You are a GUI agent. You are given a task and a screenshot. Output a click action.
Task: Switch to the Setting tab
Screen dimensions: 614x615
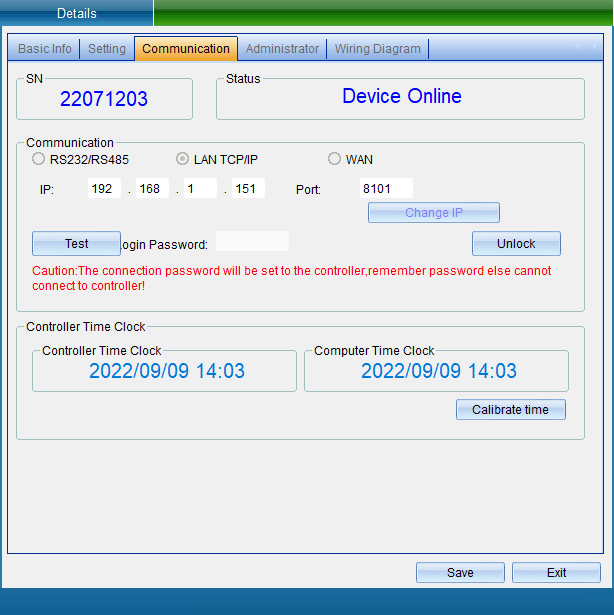107,49
